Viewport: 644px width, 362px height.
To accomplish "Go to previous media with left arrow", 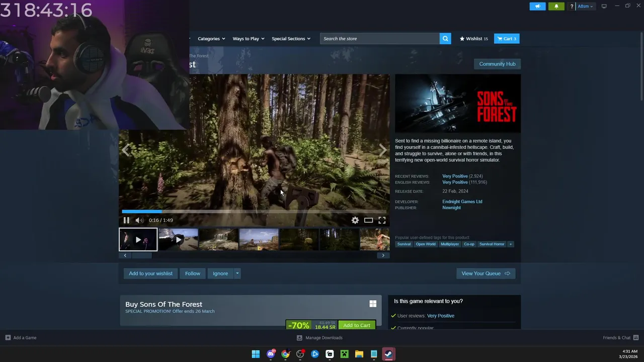I will pos(126,150).
